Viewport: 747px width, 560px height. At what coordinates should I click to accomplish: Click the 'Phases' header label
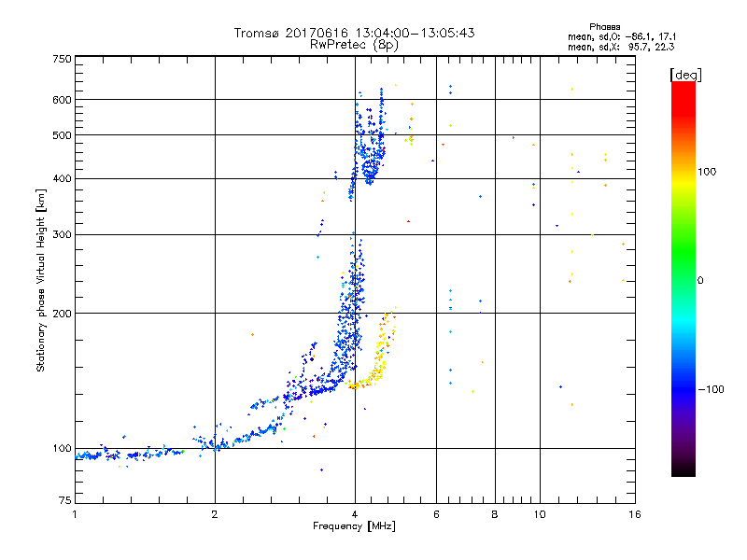coord(604,27)
